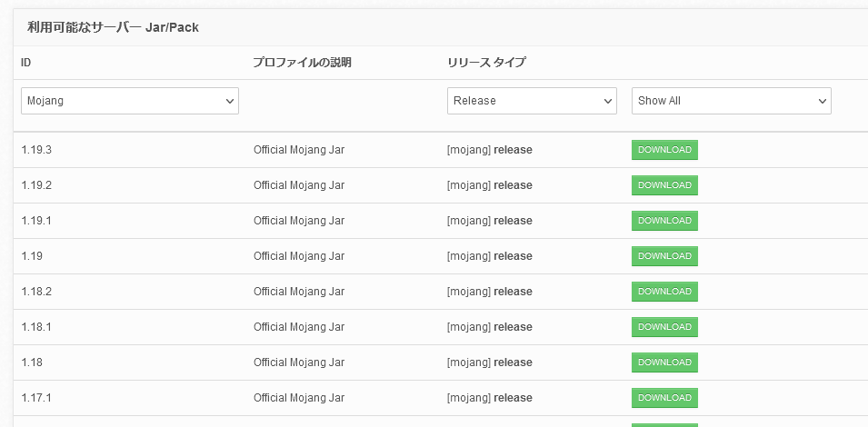The image size is (868, 427).
Task: Click the ID column header
Action: click(26, 63)
